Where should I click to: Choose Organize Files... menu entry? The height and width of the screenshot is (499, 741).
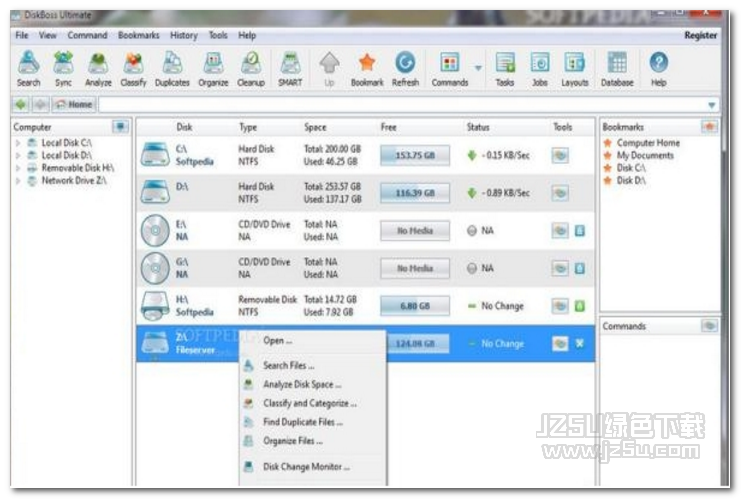coord(313,441)
